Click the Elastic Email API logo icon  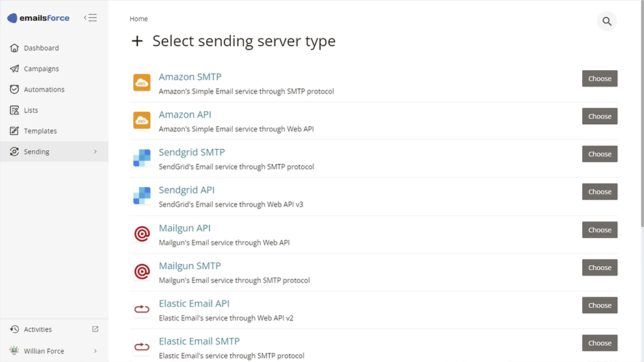pos(142,309)
